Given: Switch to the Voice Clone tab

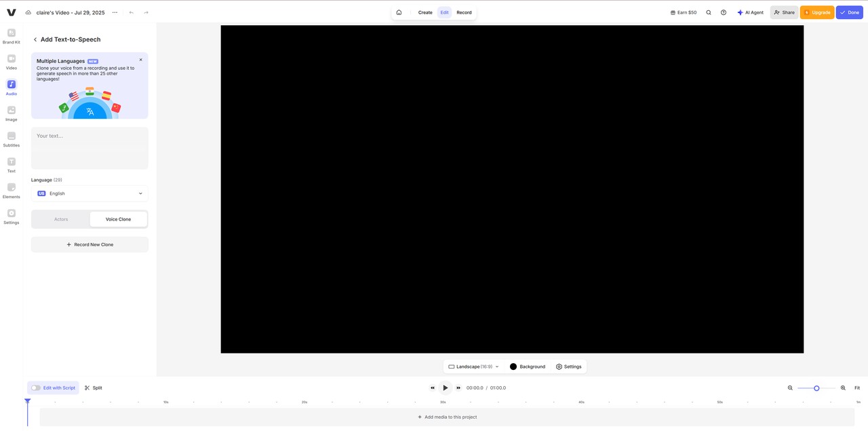Looking at the screenshot, I should click(x=118, y=219).
